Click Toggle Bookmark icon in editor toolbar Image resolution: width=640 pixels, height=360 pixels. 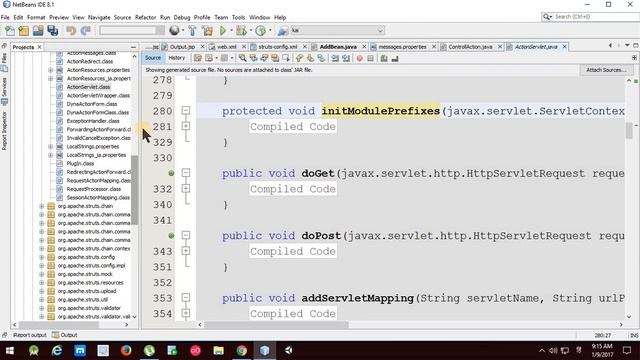click(321, 58)
